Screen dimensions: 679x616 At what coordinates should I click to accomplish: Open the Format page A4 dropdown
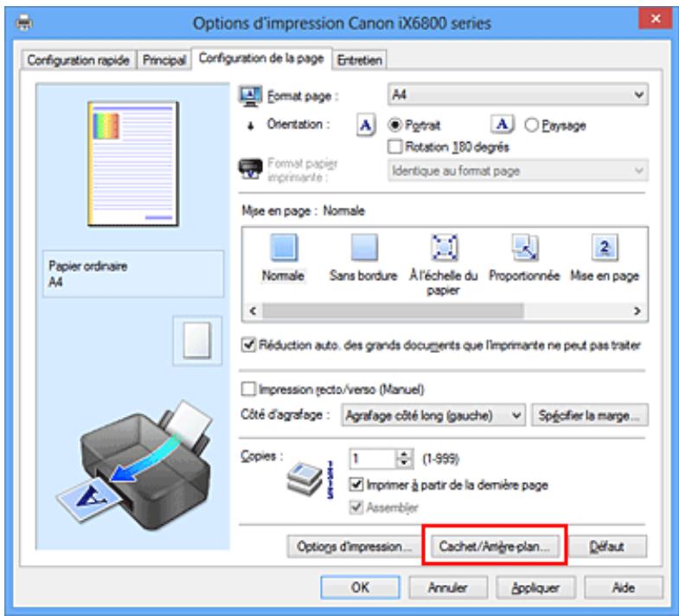pos(518,95)
